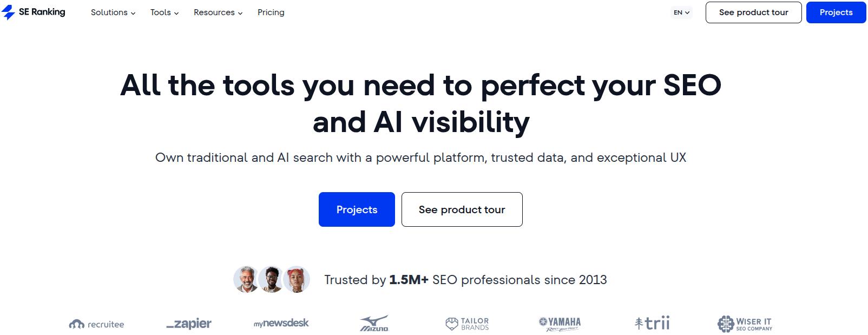Click the blue Projects button below the headline
Image resolution: width=868 pixels, height=335 pixels.
tap(357, 209)
